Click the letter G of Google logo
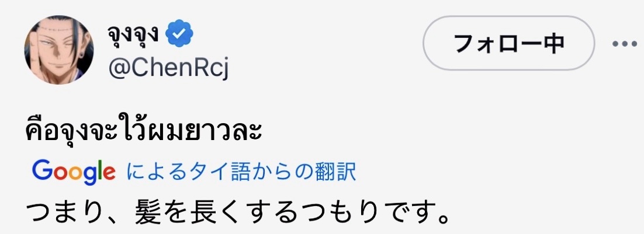The width and height of the screenshot is (644, 234). point(41,170)
